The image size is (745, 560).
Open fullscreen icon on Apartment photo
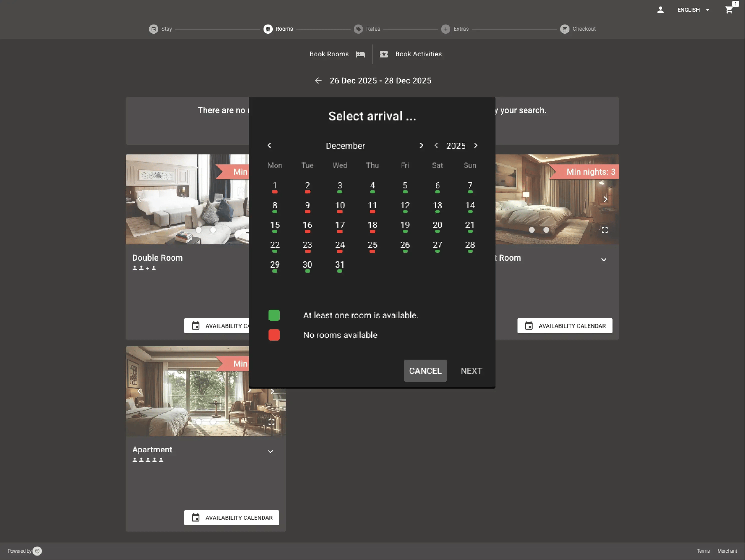(x=271, y=422)
